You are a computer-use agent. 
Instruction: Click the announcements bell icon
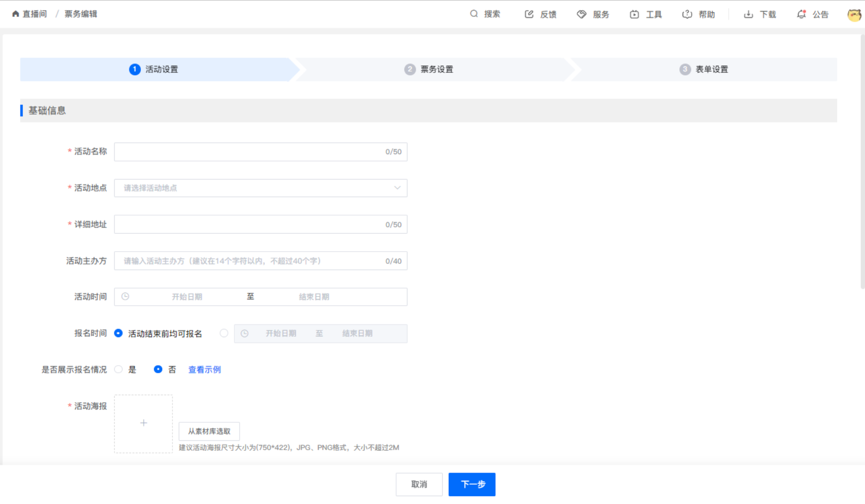coord(801,14)
